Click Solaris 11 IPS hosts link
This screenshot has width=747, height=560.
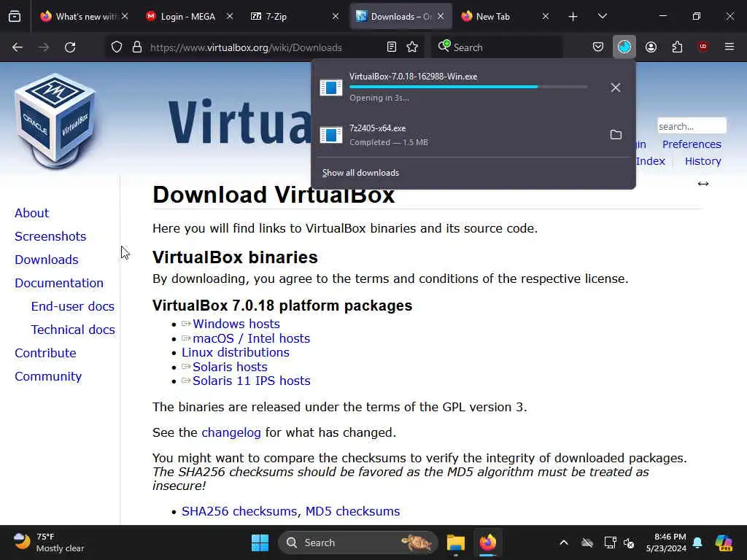(251, 381)
